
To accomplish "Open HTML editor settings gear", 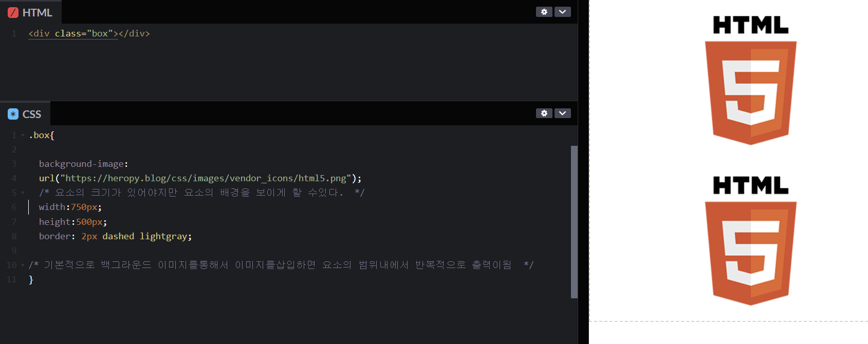I will point(544,12).
